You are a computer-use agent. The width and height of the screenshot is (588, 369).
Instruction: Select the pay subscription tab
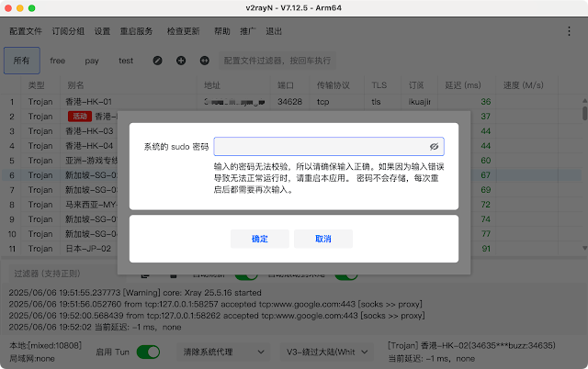(x=92, y=61)
